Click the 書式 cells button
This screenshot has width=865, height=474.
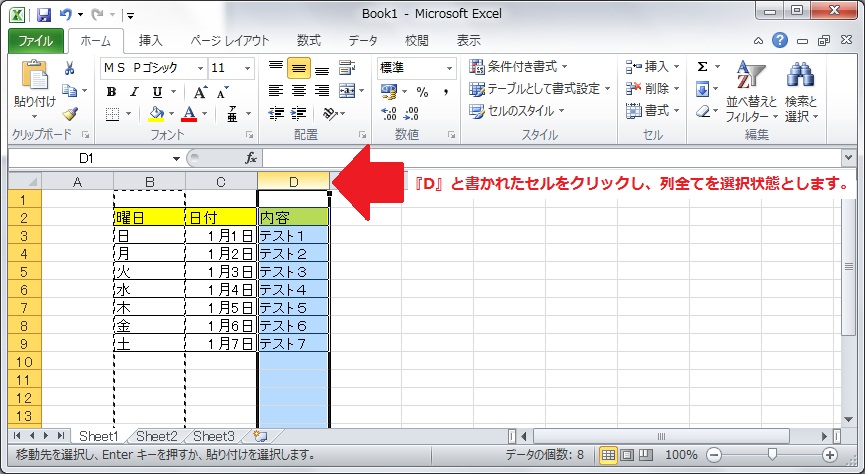[653, 111]
